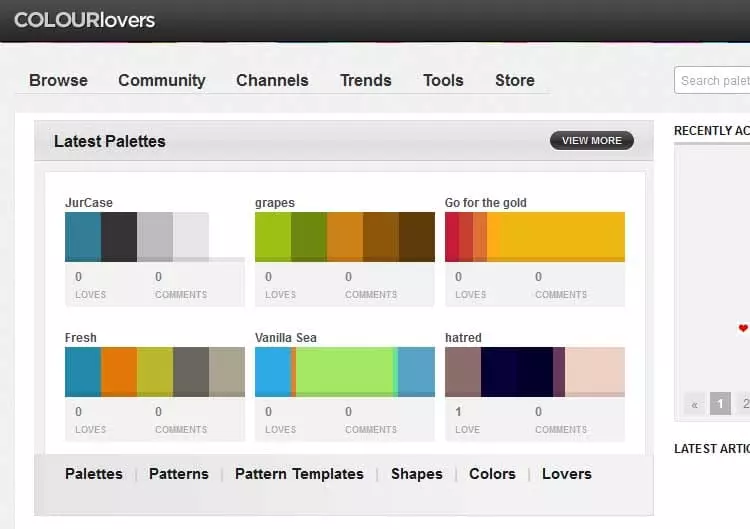Select the hatred palette swatch

(x=534, y=371)
